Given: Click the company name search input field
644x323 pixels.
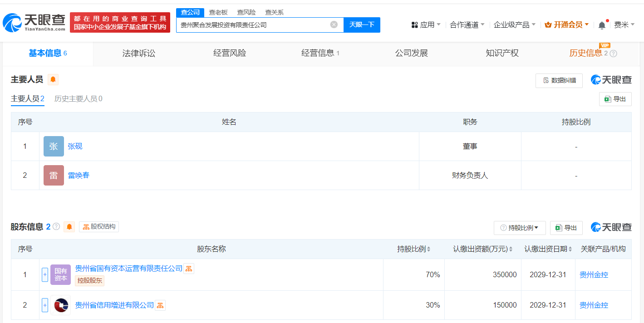Looking at the screenshot, I should pyautogui.click(x=252, y=25).
